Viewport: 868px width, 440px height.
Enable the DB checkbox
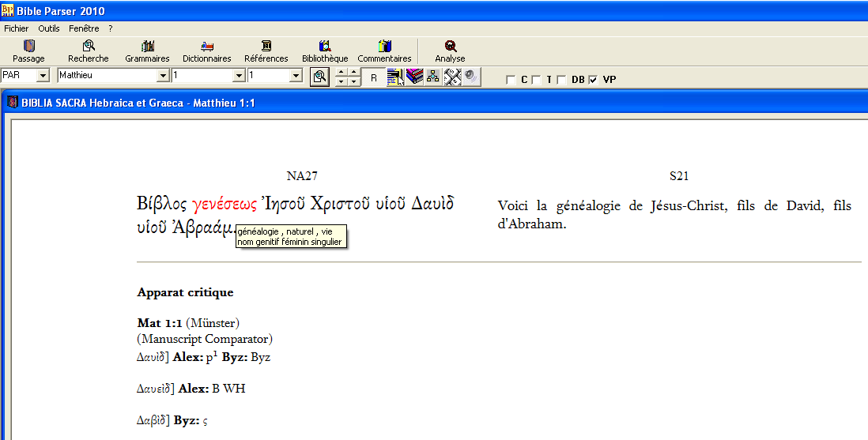pos(561,80)
